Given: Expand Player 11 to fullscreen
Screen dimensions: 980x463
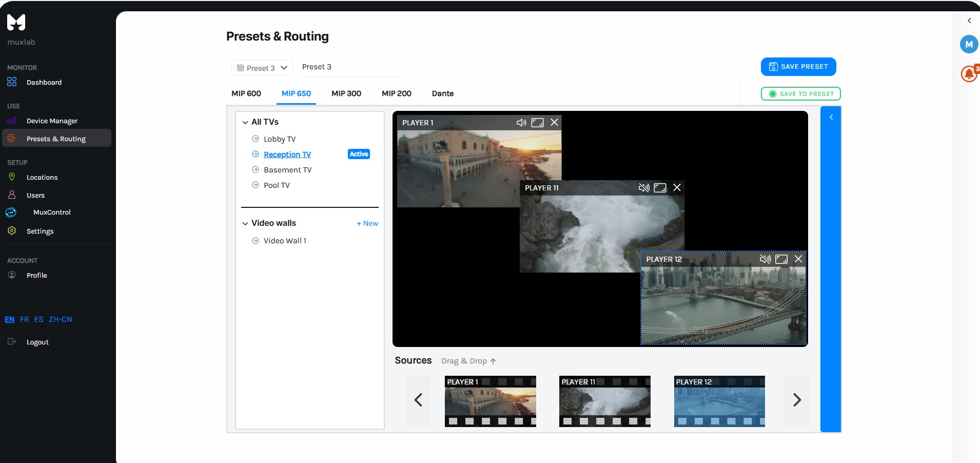Looking at the screenshot, I should [x=660, y=188].
